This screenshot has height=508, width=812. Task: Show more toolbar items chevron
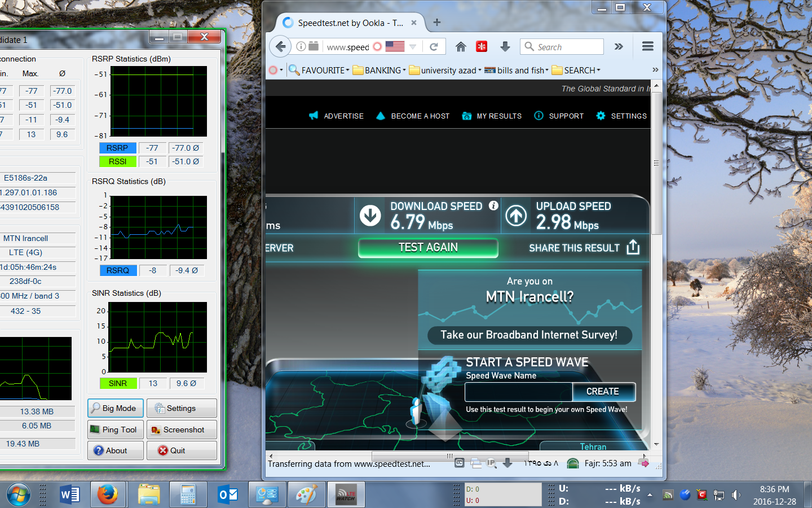[x=619, y=47]
